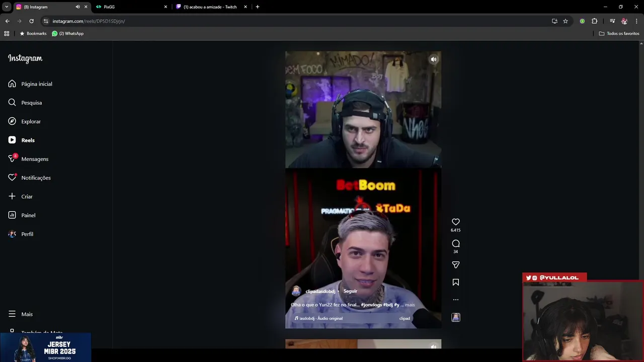
Task: Mute the current reel's sound
Action: point(434,59)
